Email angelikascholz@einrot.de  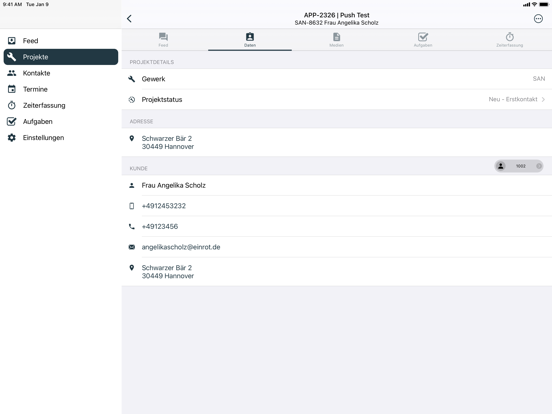(x=337, y=247)
